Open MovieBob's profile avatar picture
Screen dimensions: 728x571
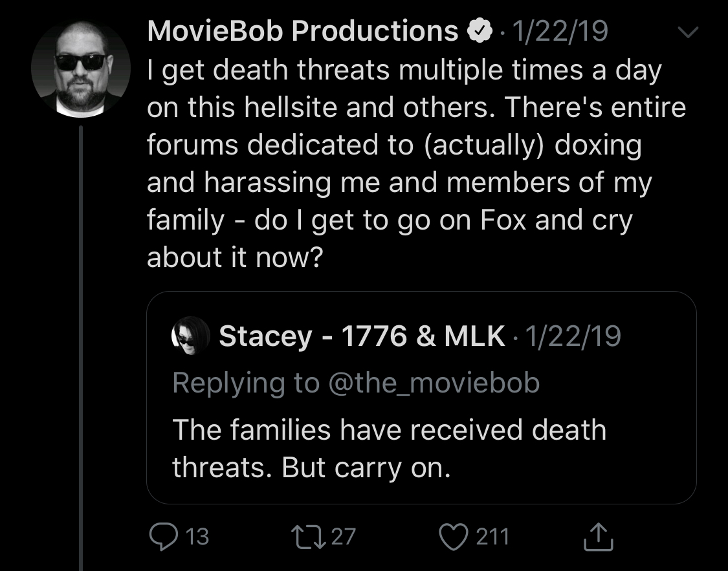click(81, 69)
